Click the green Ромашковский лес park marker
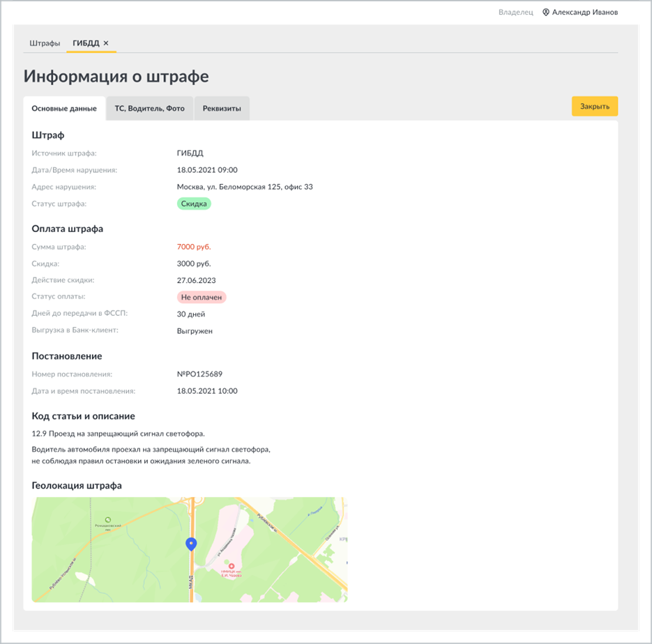The image size is (652, 644). pyautogui.click(x=107, y=519)
